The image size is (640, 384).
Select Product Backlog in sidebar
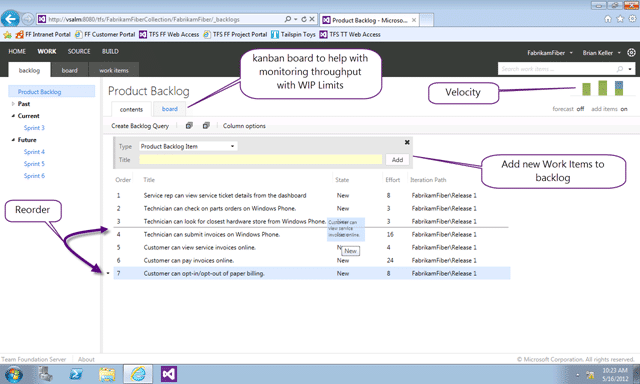coord(51,92)
